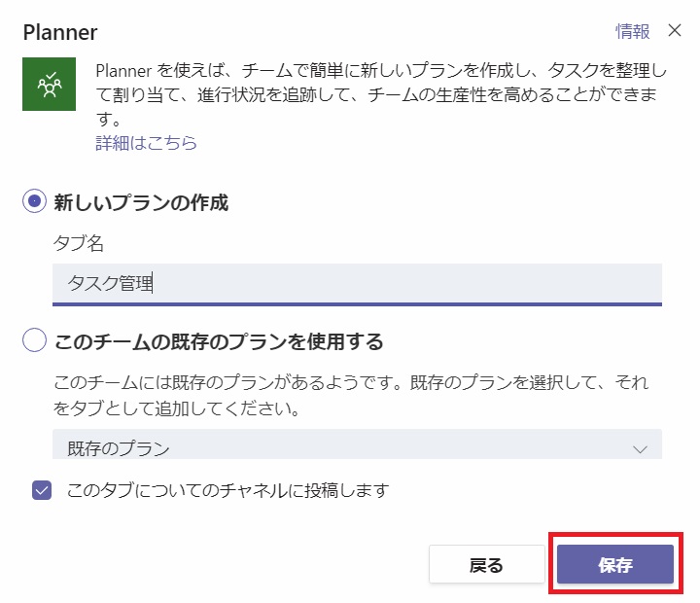Toggle the post-to-channel checkbox

coord(42,490)
